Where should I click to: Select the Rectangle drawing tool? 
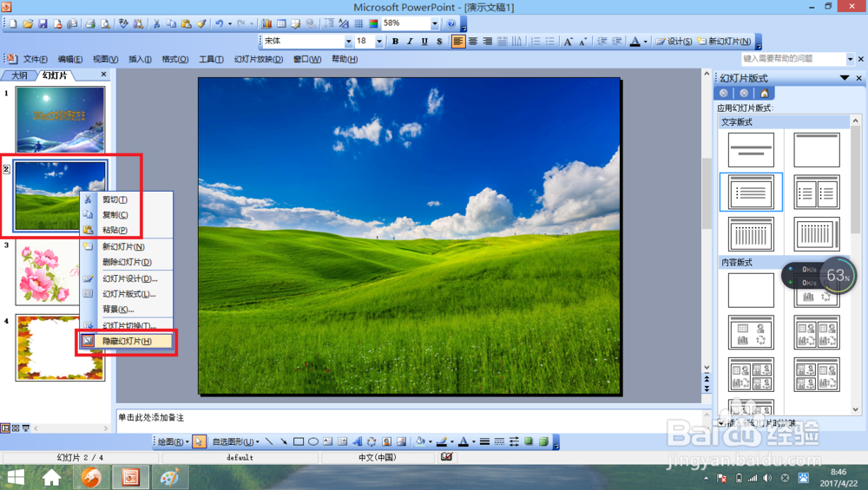point(299,441)
